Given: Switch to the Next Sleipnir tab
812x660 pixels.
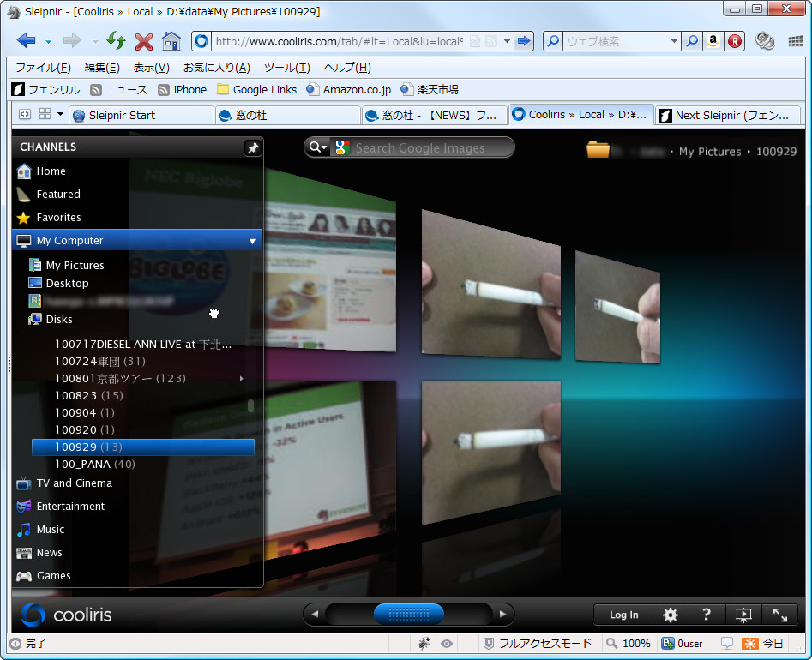Looking at the screenshot, I should point(728,115).
